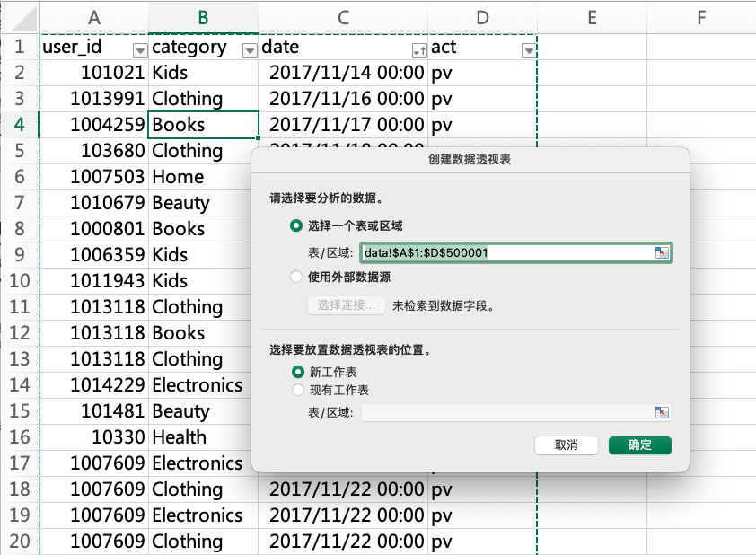This screenshot has height=555, width=756.
Task: Click empty cell F1
Action: pyautogui.click(x=701, y=48)
